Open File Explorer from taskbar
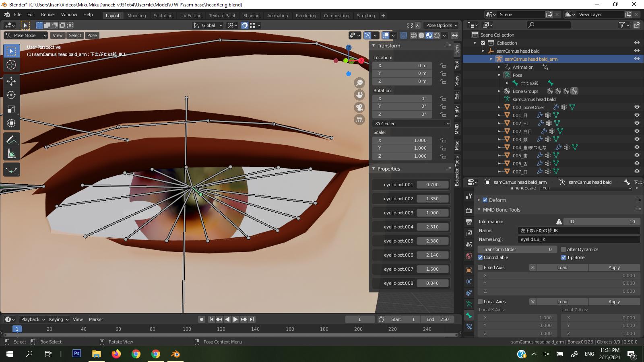644x362 pixels. point(96,354)
